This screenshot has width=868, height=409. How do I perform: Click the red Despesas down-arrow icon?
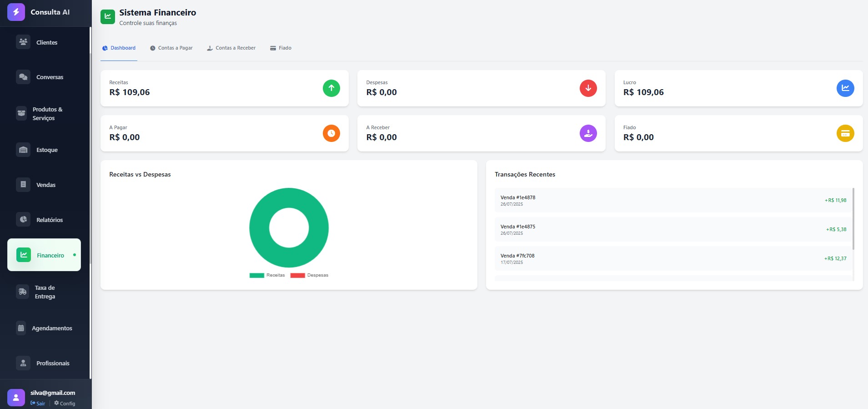click(x=588, y=88)
